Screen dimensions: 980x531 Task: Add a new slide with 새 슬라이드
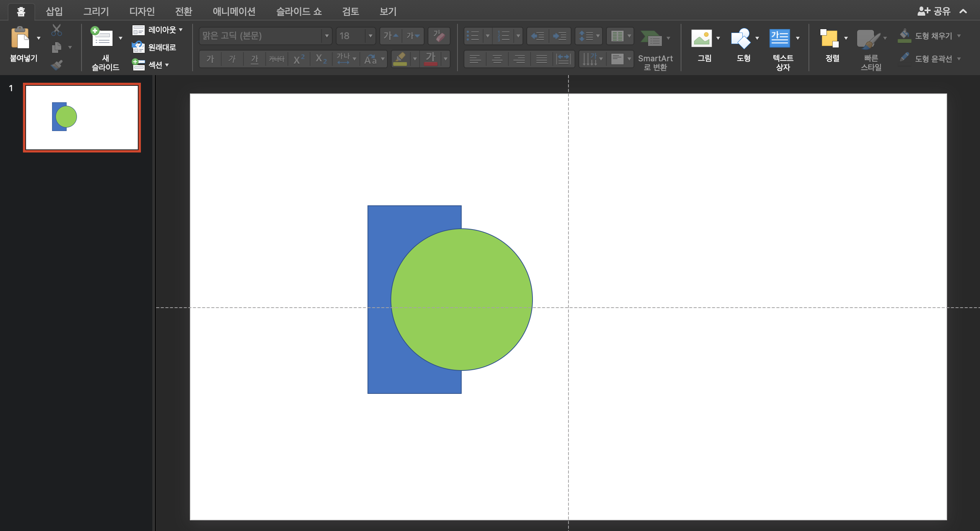102,38
